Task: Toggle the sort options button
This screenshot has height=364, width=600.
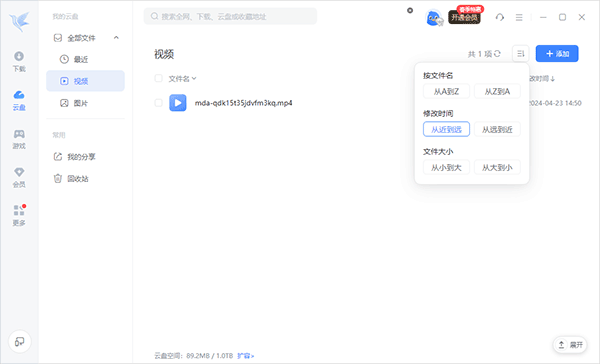Action: coord(520,54)
